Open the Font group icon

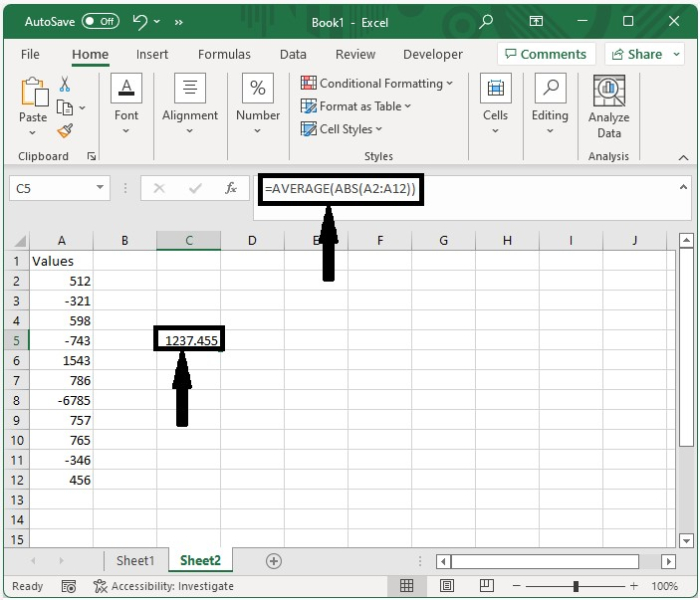pyautogui.click(x=126, y=88)
